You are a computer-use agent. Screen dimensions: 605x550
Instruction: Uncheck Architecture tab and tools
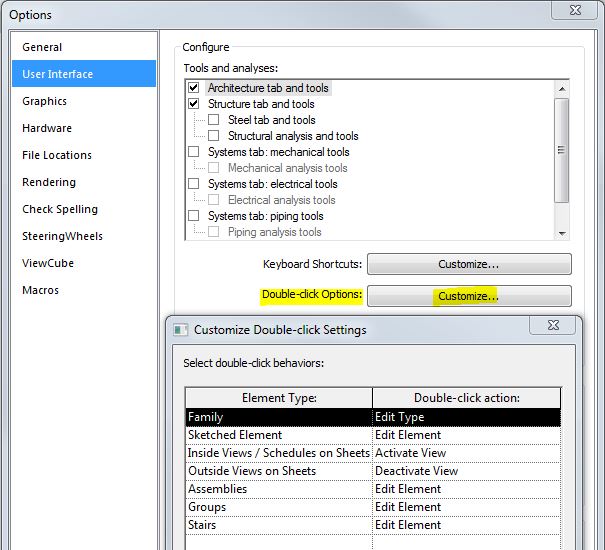[194, 88]
